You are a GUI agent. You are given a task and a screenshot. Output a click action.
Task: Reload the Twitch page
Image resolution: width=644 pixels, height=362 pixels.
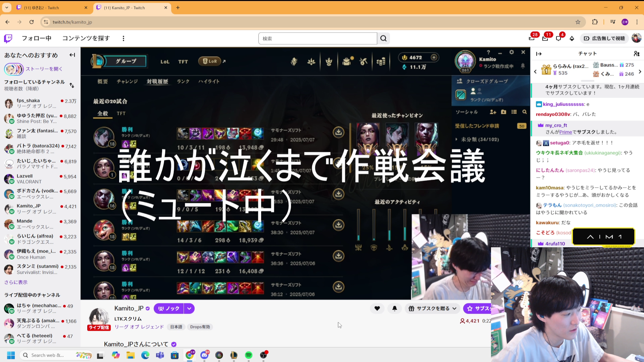[32, 22]
